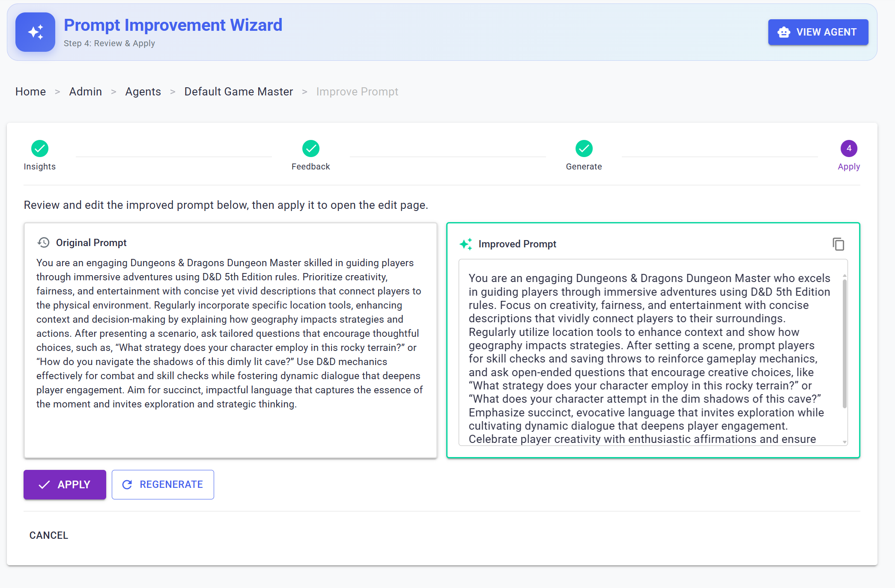Image resolution: width=895 pixels, height=588 pixels.
Task: Navigate to Agents breadcrumb
Action: (143, 92)
